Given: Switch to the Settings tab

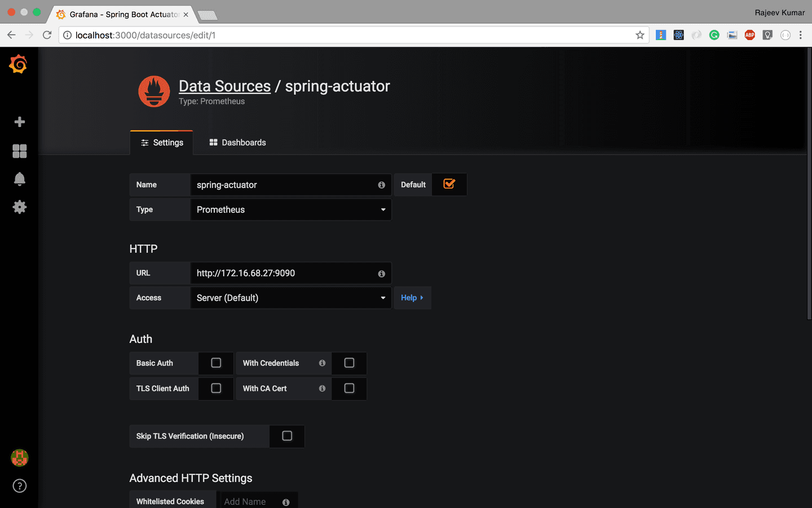Looking at the screenshot, I should [162, 143].
